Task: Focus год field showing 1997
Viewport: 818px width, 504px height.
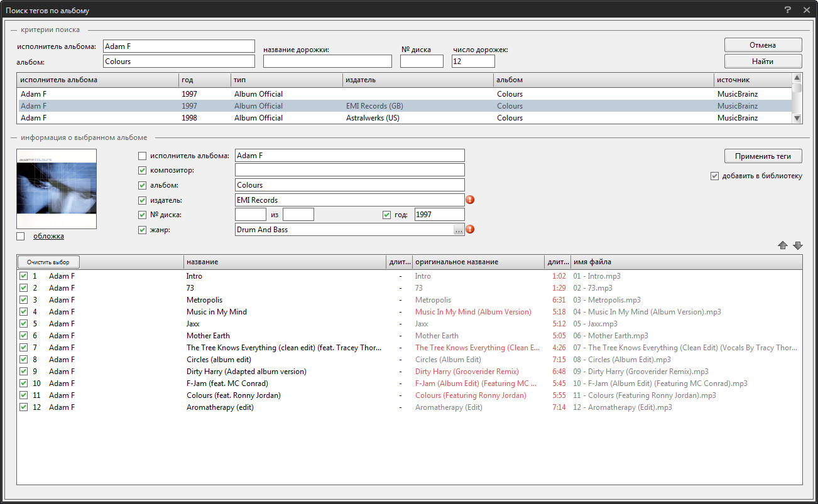Action: point(439,215)
